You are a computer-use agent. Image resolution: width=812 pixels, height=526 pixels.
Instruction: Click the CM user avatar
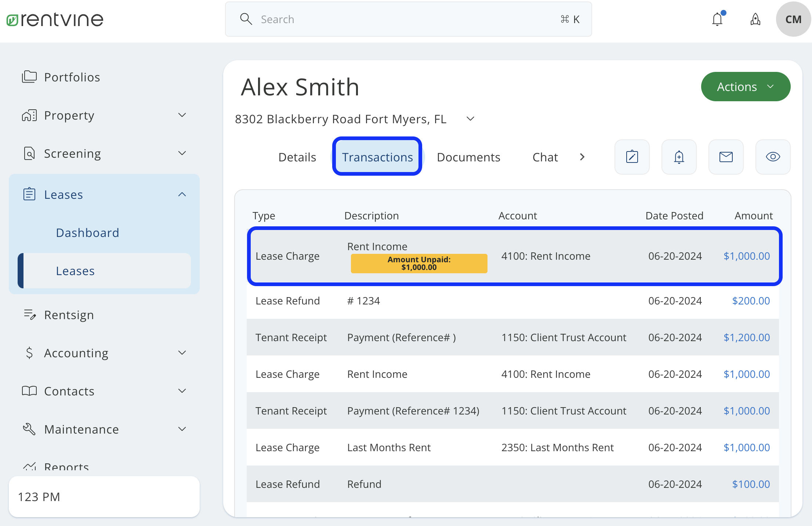(x=793, y=19)
